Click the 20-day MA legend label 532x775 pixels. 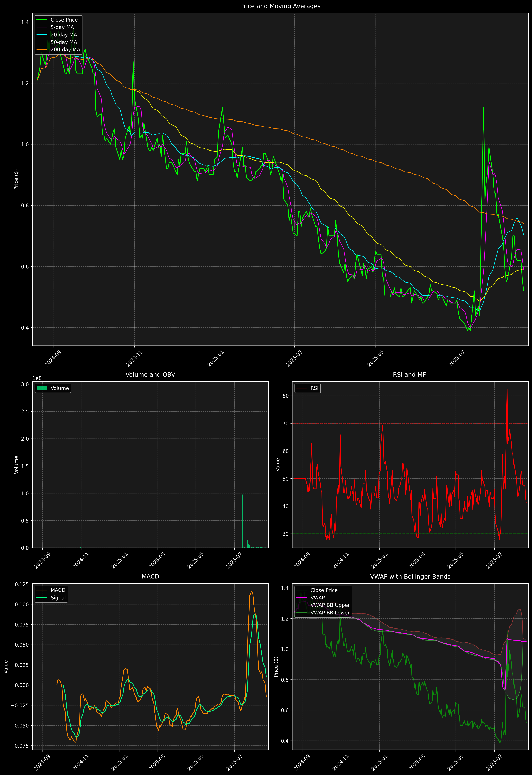click(x=64, y=35)
